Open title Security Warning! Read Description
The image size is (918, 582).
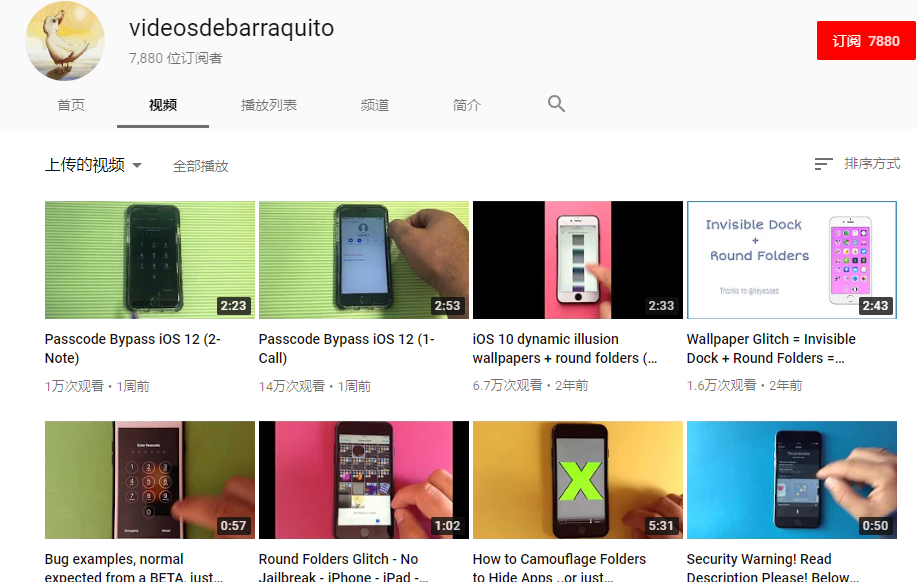[773, 567]
